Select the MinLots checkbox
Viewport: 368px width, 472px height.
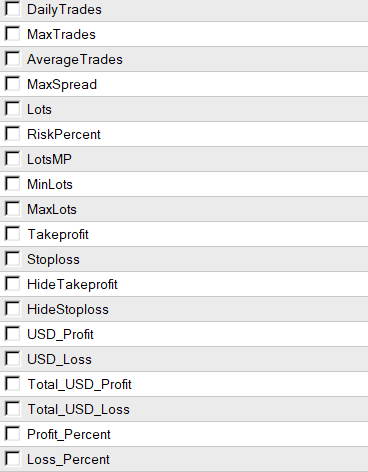(13, 184)
